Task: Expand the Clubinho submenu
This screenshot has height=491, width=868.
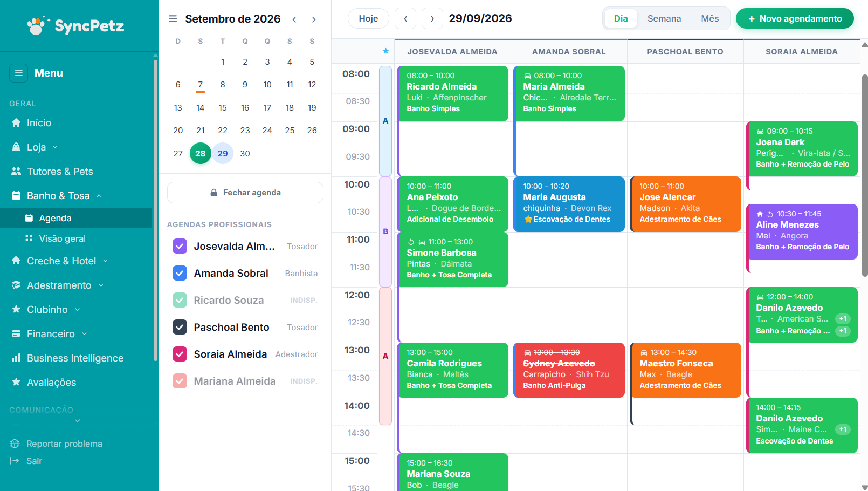Action: tap(77, 310)
